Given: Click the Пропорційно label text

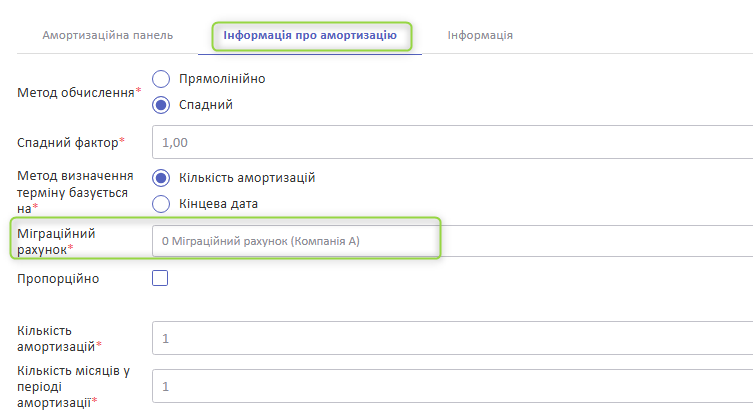Looking at the screenshot, I should coord(58,279).
